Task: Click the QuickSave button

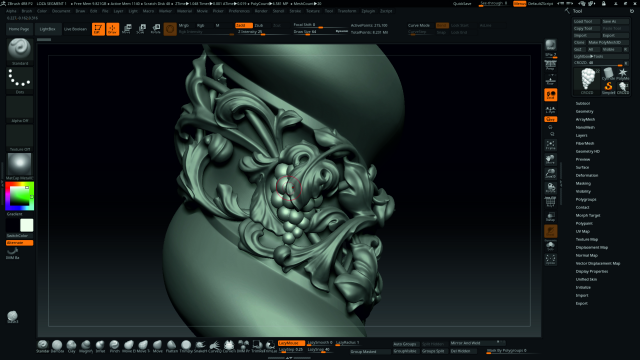Action: click(462, 4)
